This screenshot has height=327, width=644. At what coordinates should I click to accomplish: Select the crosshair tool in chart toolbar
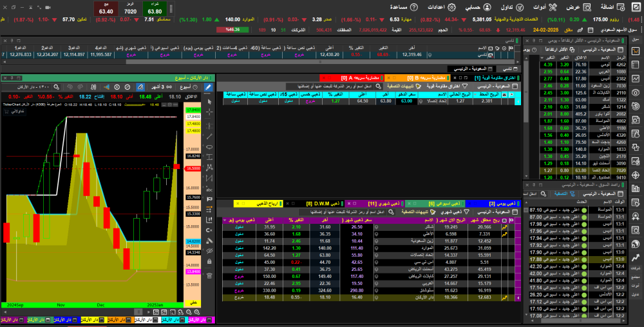click(208, 112)
